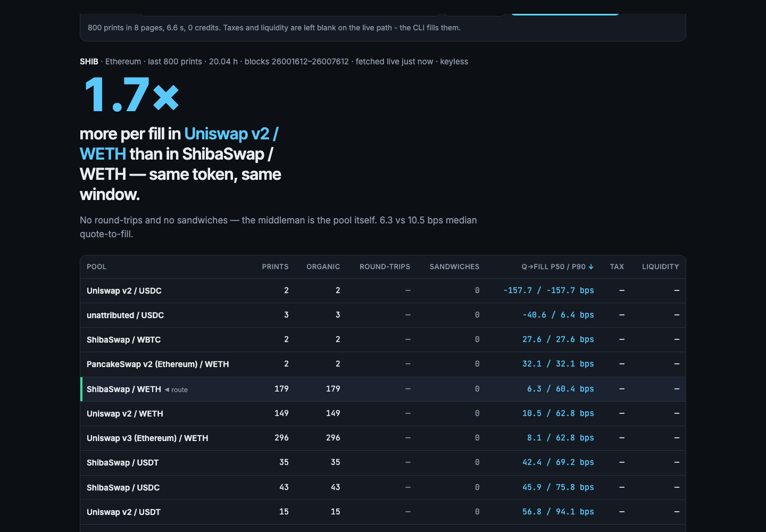Click the SHIB token label in summary line

(x=89, y=62)
